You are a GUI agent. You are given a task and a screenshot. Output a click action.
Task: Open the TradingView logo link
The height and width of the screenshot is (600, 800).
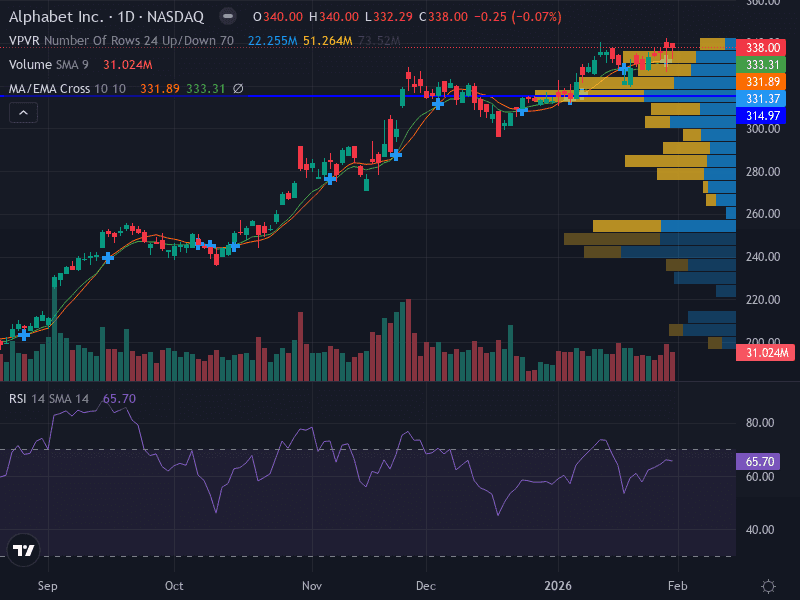click(x=23, y=550)
